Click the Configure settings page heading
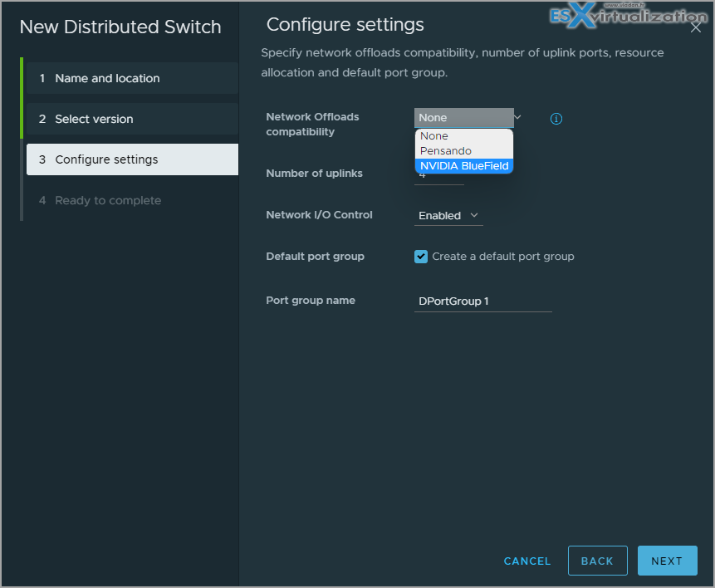This screenshot has height=588, width=715. pos(345,25)
